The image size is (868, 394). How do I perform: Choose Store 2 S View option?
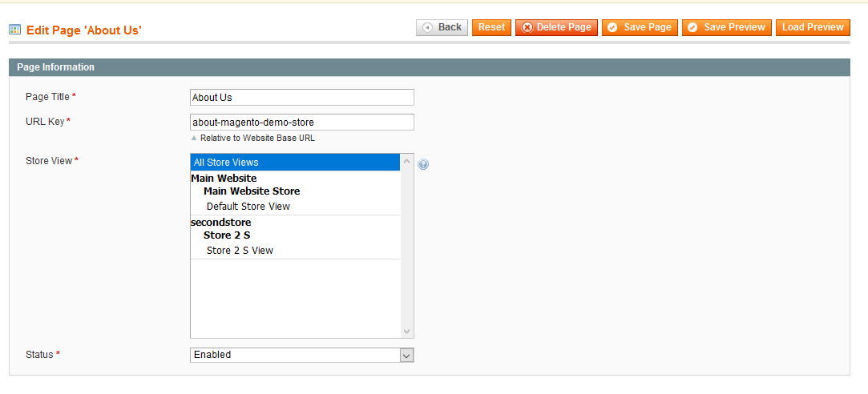(240, 251)
